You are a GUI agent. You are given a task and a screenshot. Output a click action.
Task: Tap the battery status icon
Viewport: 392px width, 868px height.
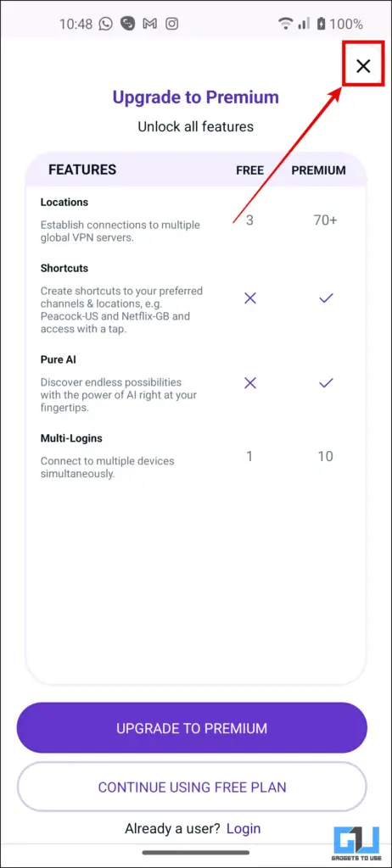[x=321, y=24]
